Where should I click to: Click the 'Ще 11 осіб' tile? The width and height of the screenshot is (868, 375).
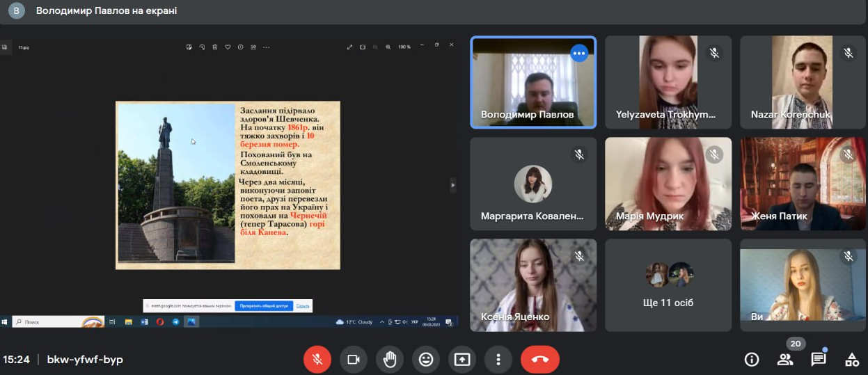[x=668, y=285]
